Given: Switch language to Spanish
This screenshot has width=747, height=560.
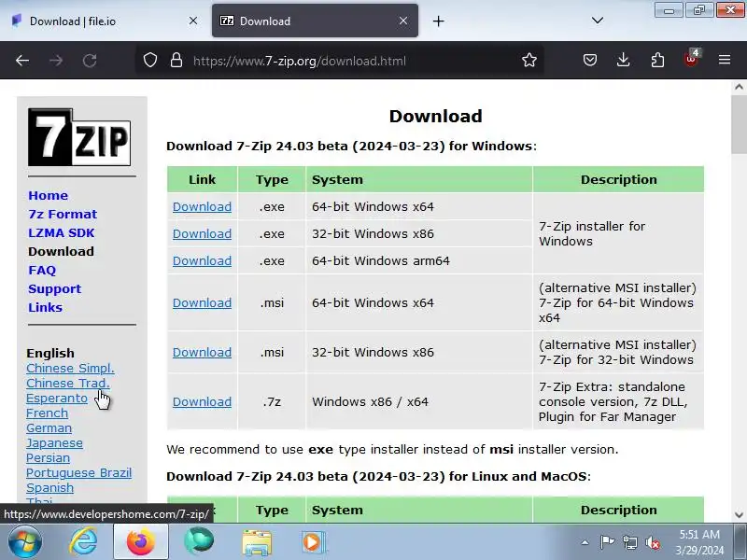Looking at the screenshot, I should [x=50, y=487].
